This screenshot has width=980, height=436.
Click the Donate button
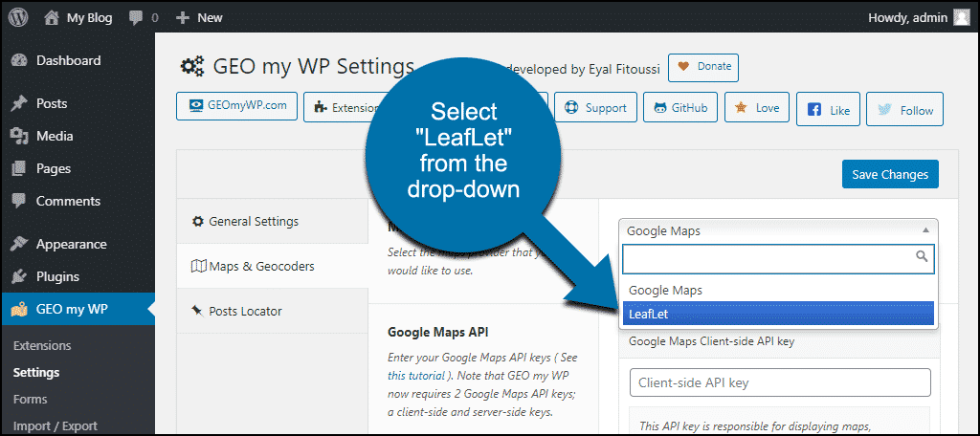(703, 68)
